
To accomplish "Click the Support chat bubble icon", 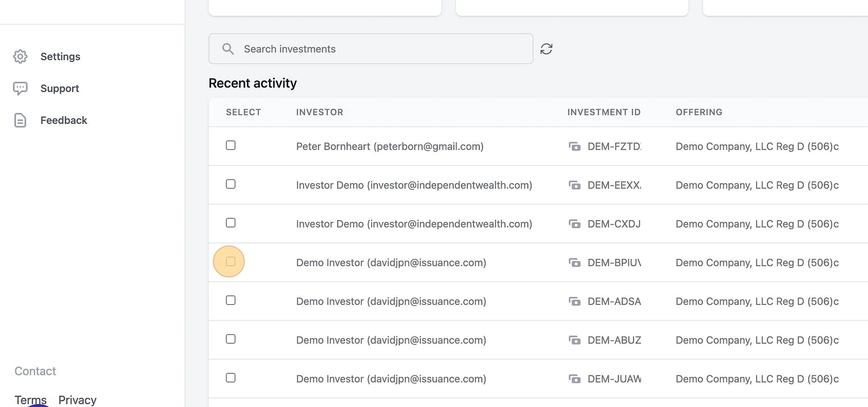I will (20, 89).
